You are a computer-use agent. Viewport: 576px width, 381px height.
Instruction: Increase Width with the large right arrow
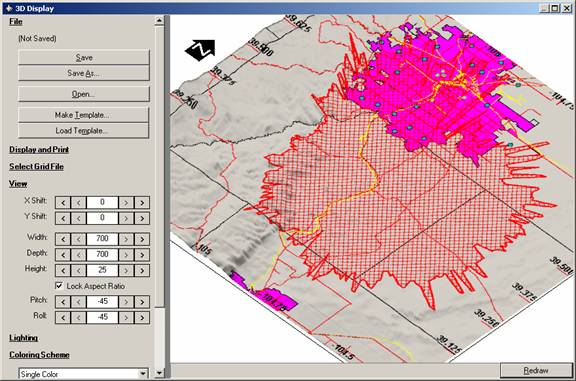tap(142, 239)
